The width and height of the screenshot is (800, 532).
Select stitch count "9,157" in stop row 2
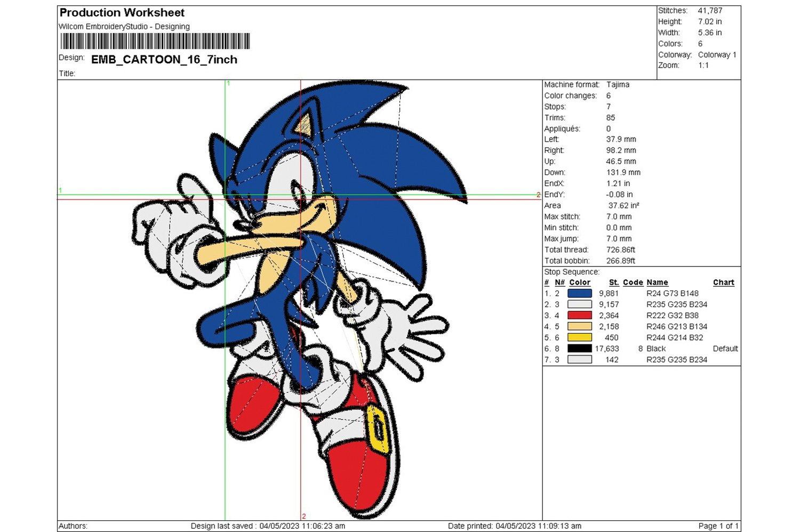609,304
